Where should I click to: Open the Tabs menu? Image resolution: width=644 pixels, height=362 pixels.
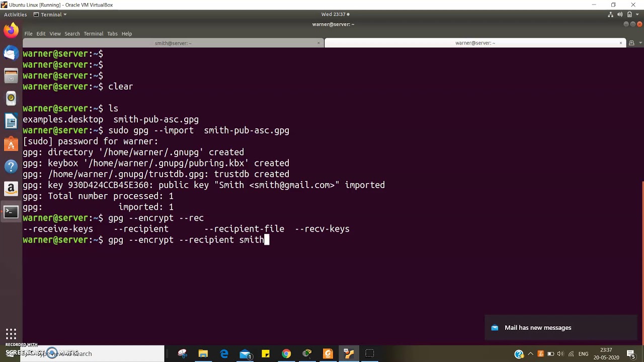[x=112, y=34]
